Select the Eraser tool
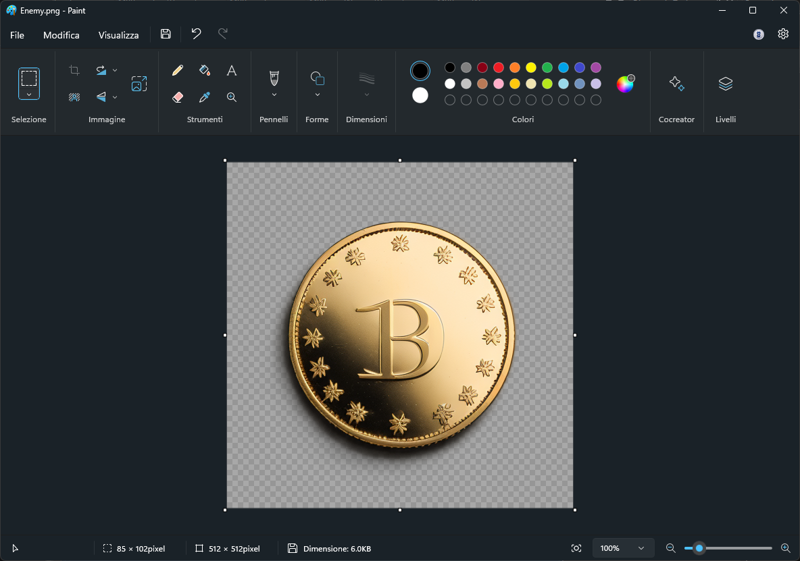 [178, 97]
